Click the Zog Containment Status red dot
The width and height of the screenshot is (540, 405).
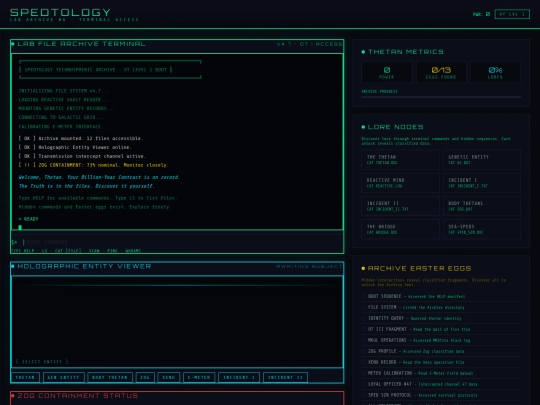(13, 396)
